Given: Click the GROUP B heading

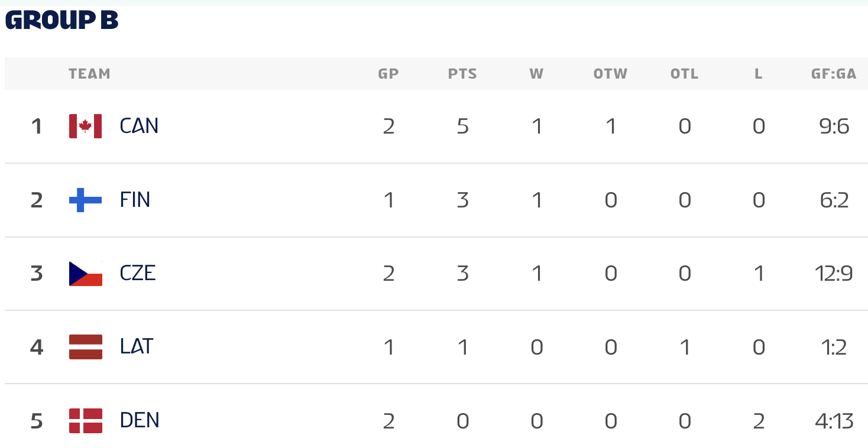Looking at the screenshot, I should point(61,20).
